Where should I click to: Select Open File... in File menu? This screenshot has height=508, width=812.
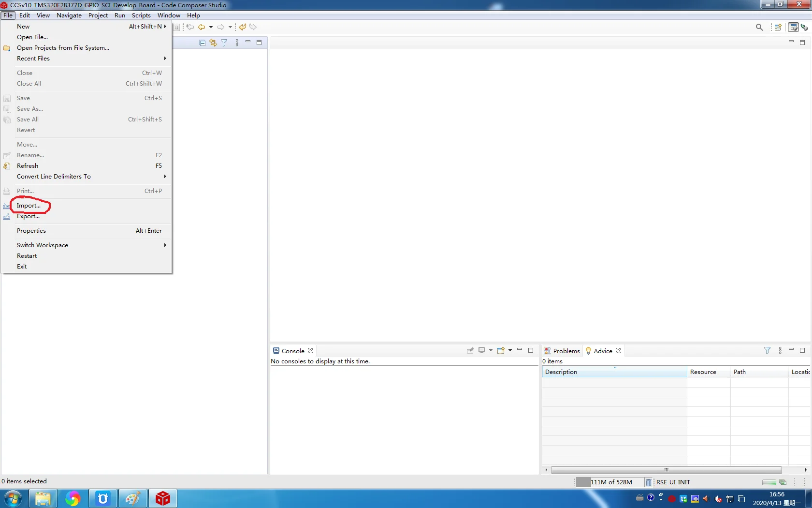coord(87,37)
